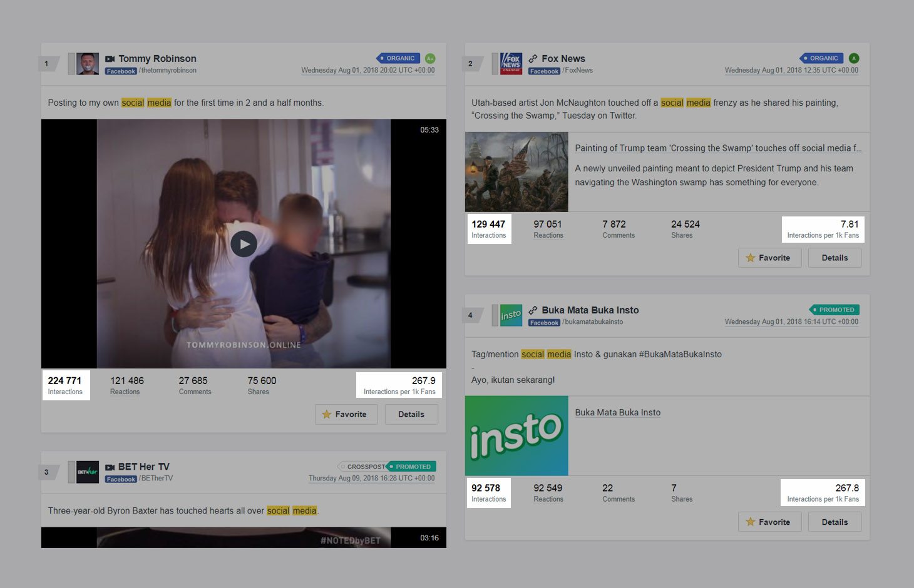This screenshot has width=914, height=588.
Task: Click the Buka Mata Buka Insto avatar
Action: click(511, 315)
